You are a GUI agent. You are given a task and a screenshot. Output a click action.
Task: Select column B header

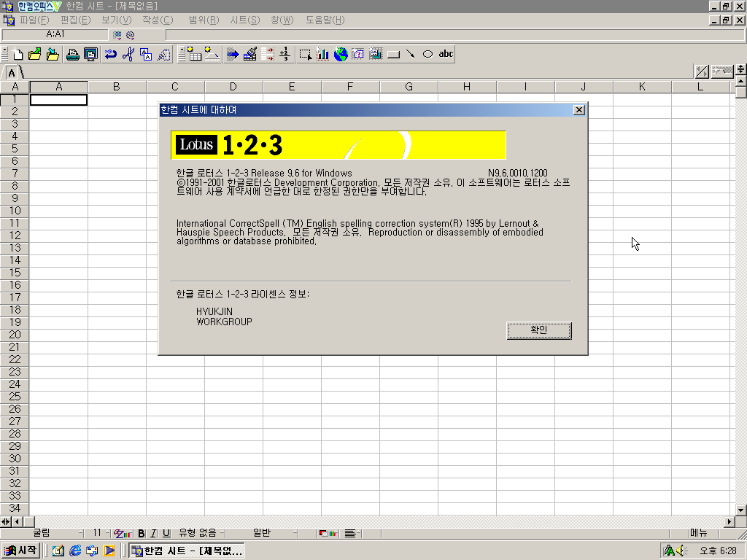tap(117, 87)
